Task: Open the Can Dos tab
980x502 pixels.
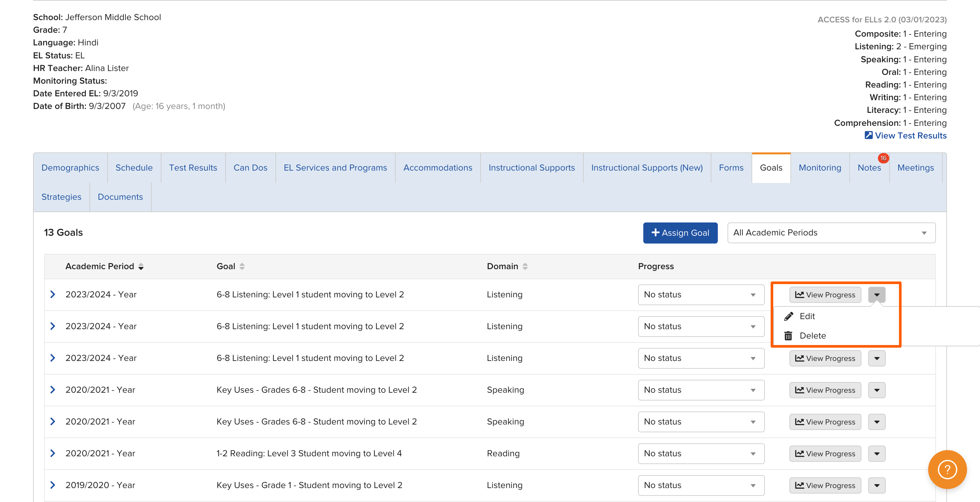Action: [x=250, y=168]
